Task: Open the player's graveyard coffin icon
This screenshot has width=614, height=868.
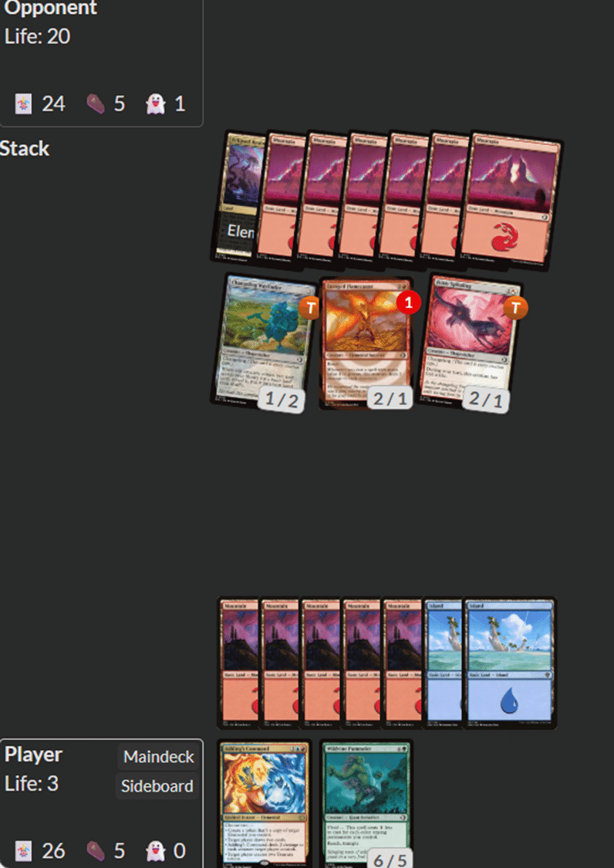Action: pos(96,851)
